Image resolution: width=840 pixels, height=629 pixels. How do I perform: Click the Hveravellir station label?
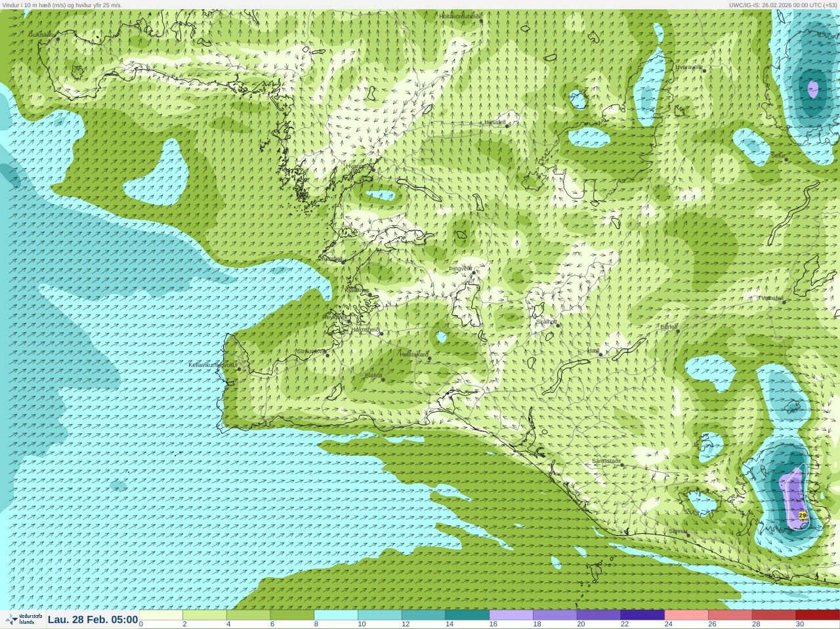coord(689,67)
